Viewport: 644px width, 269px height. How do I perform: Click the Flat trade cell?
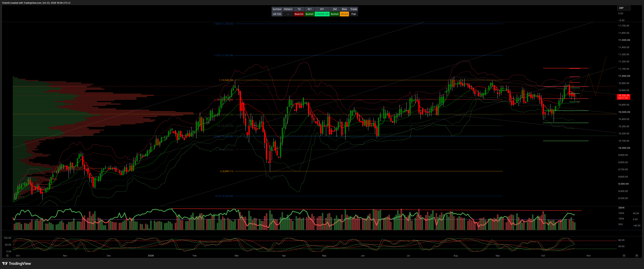[354, 14]
